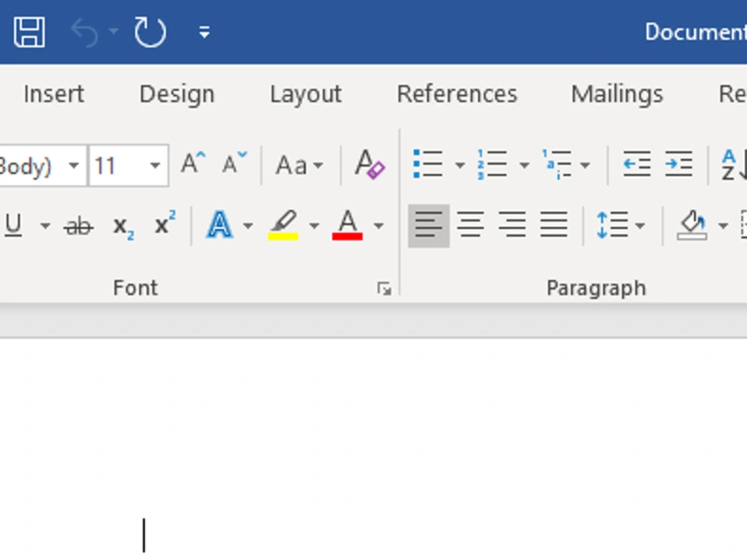Toggle Align Right paragraph alignment
The width and height of the screenshot is (747, 560).
pos(512,224)
